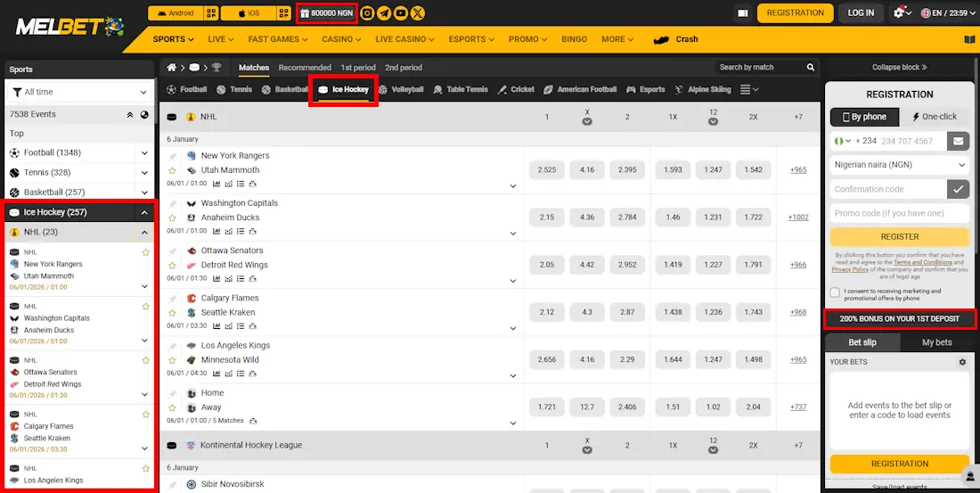Switch to the Recommended tab

[x=305, y=68]
